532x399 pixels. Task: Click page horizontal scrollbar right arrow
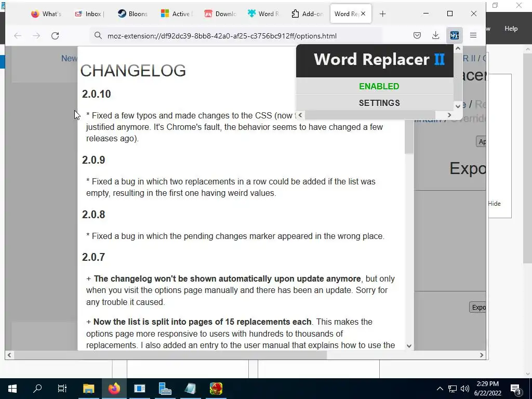482,355
